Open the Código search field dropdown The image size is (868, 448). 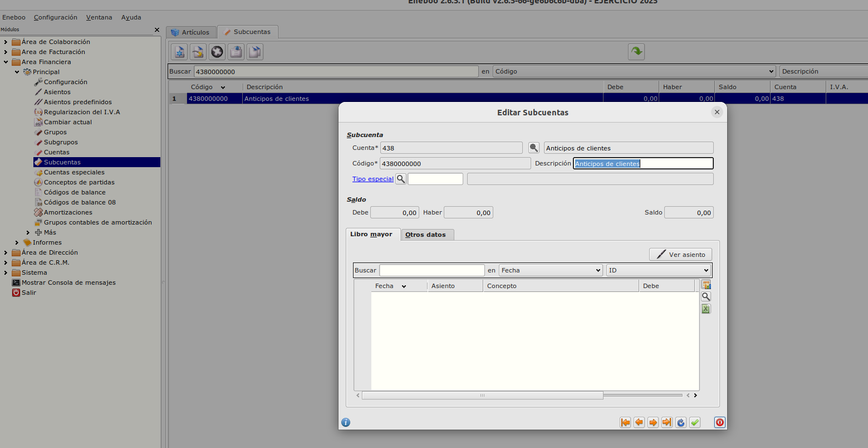point(634,71)
